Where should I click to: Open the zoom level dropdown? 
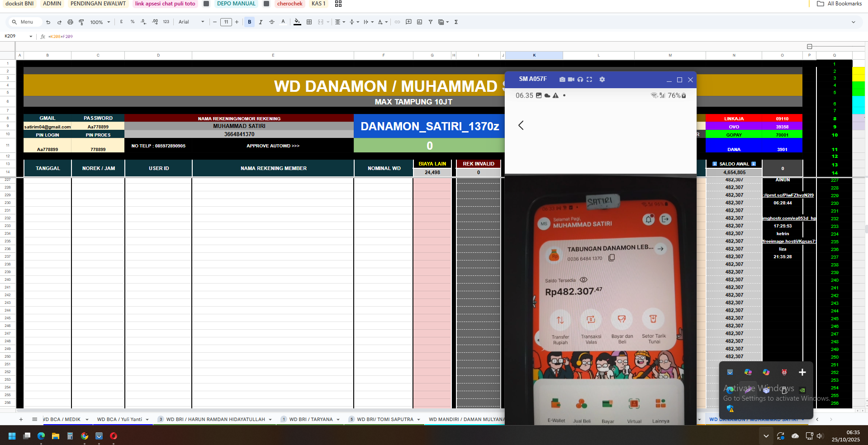pos(100,22)
